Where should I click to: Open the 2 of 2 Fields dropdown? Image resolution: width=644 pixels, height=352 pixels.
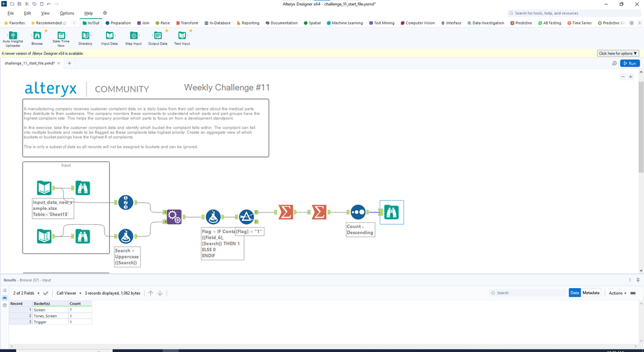click(26, 293)
